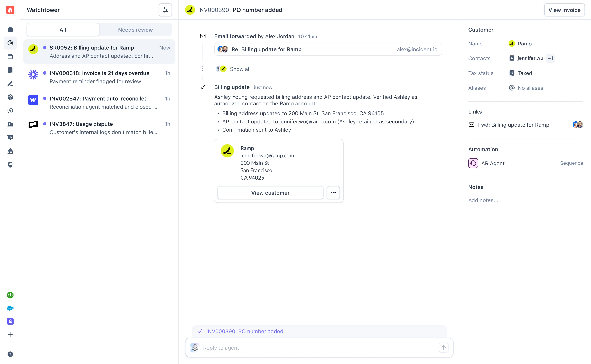591x364 pixels.
Task: Open the Watchtower filter settings icon
Action: (x=165, y=10)
